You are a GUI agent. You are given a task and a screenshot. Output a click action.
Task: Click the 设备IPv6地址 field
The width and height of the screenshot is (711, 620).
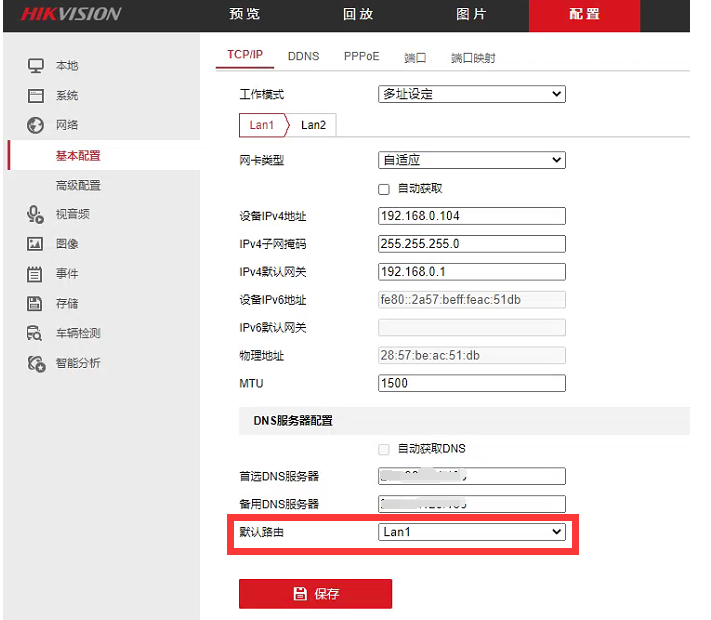(472, 300)
